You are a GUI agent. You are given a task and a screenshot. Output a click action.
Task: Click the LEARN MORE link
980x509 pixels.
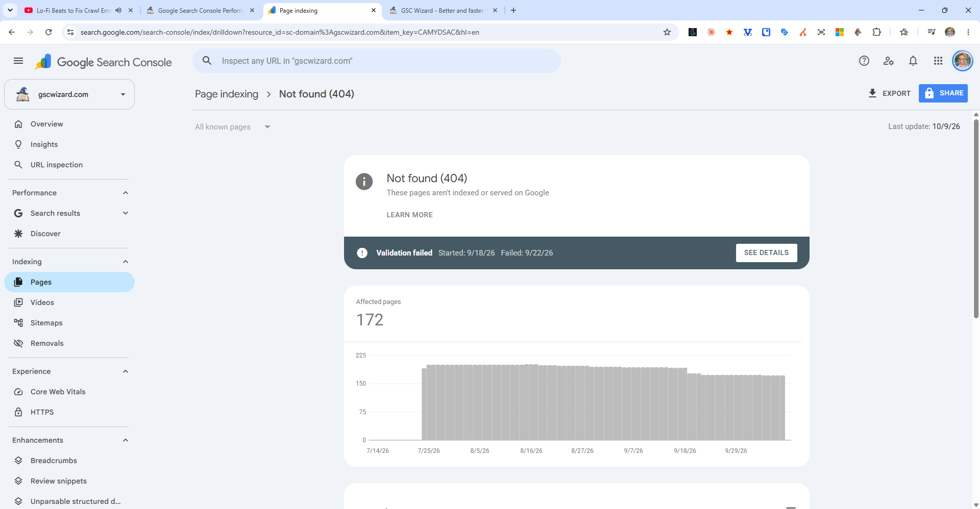[x=409, y=215]
